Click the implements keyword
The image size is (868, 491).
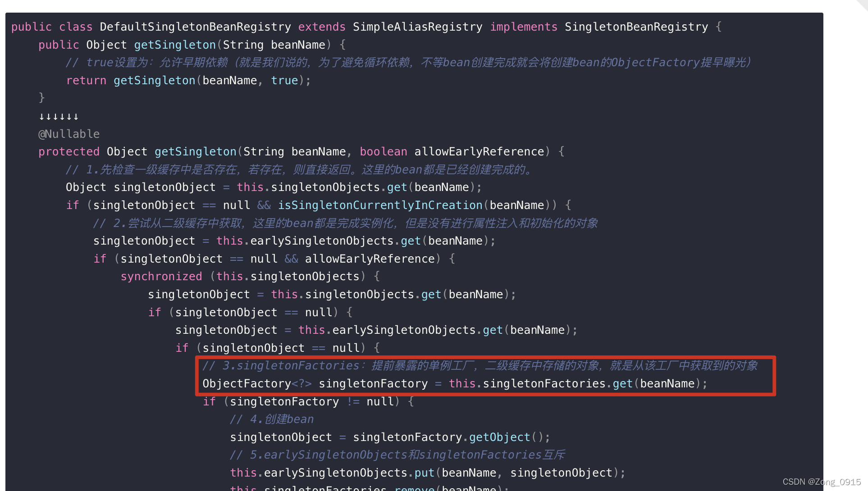pyautogui.click(x=523, y=27)
